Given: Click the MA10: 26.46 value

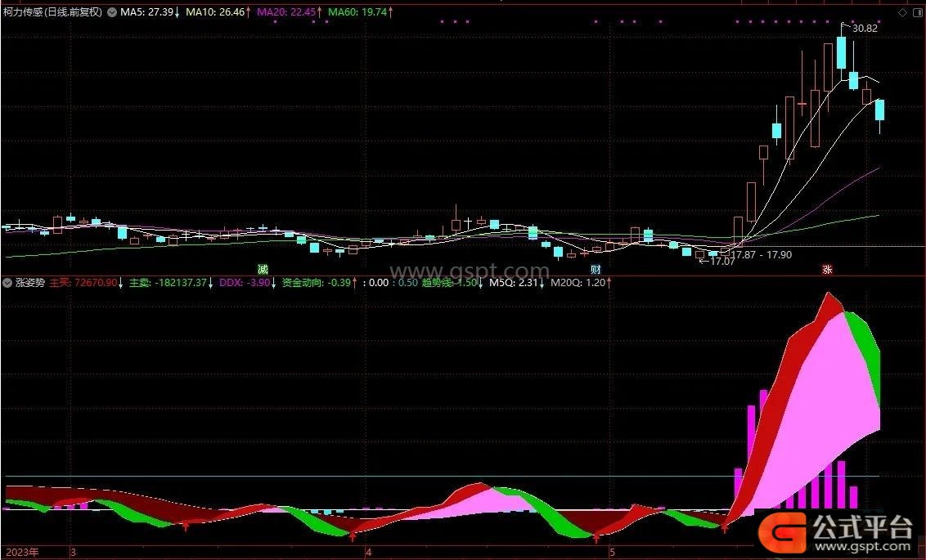Looking at the screenshot, I should [218, 11].
